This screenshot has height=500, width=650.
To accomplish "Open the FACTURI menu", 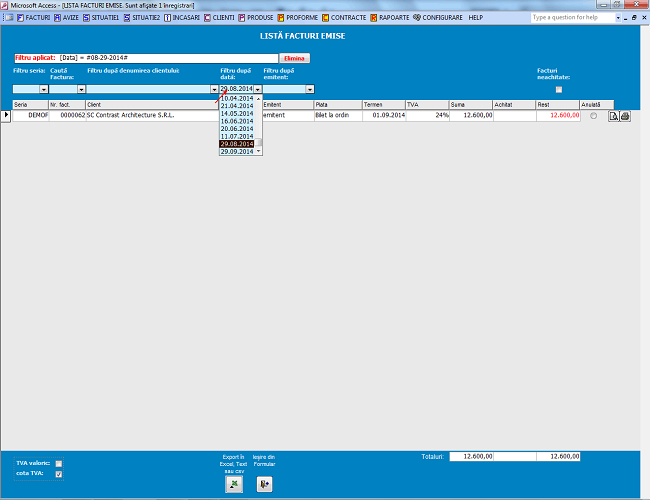I will pyautogui.click(x=34, y=18).
